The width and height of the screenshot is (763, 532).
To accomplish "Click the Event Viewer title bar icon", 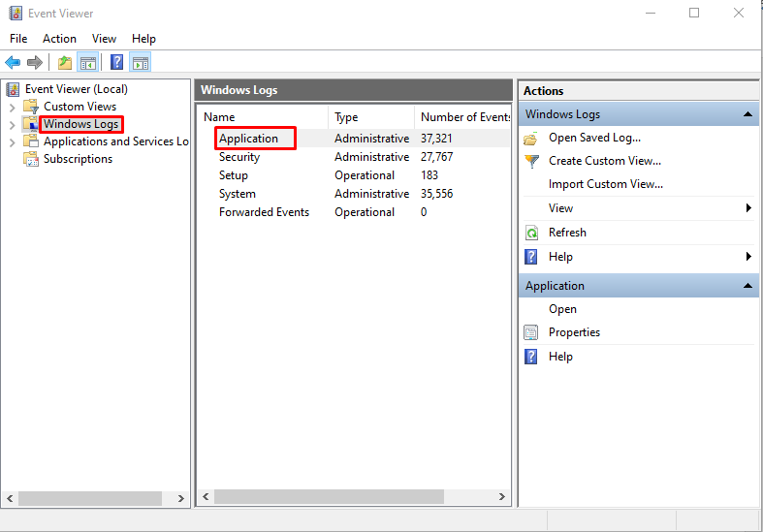I will pyautogui.click(x=16, y=14).
